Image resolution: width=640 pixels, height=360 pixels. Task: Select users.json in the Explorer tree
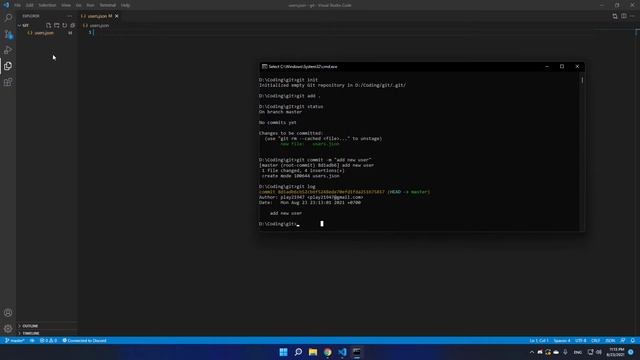(x=47, y=33)
